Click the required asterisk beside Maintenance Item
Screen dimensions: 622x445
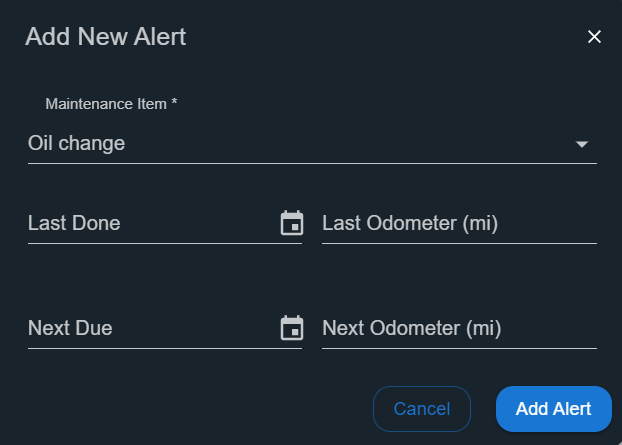click(x=174, y=102)
